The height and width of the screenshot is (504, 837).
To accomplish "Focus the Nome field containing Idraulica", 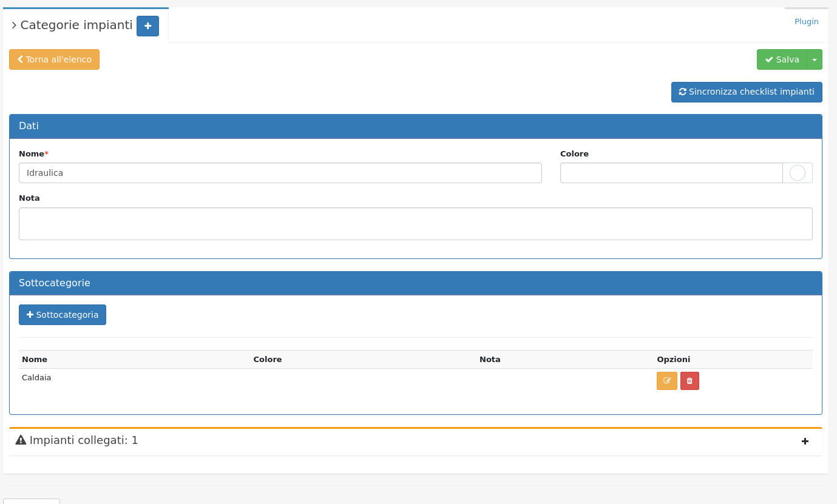I will pos(280,173).
